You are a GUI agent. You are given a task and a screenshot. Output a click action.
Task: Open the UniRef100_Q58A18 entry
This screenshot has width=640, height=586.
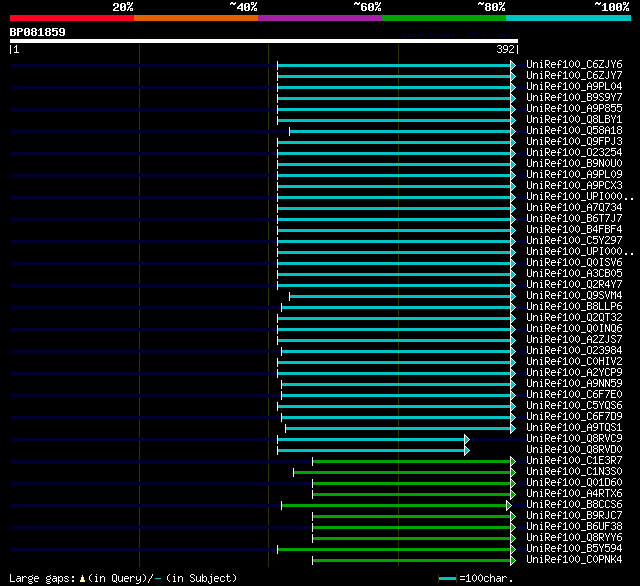pyautogui.click(x=574, y=131)
